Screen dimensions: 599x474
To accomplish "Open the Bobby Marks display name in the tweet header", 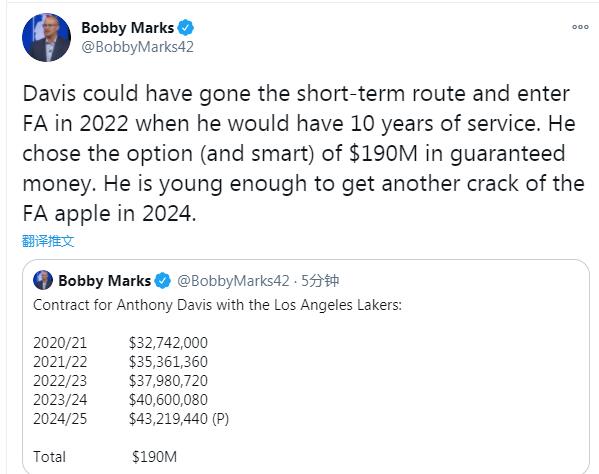I will click(128, 28).
